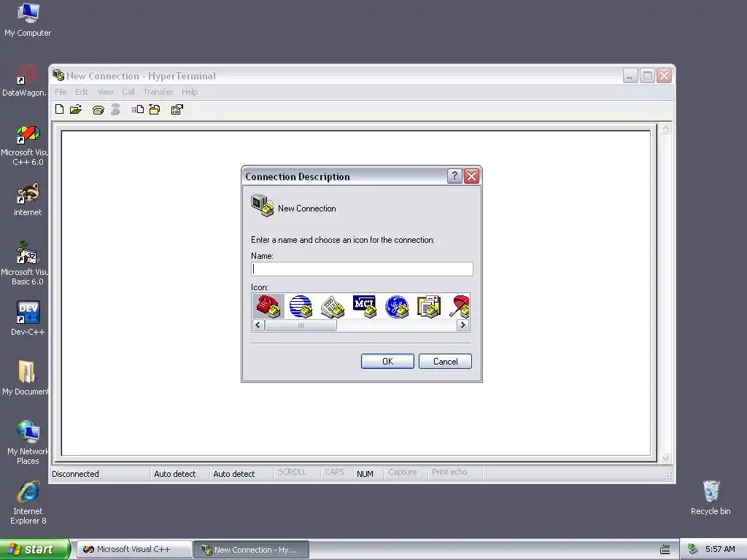This screenshot has width=747, height=560.
Task: Open the Transfer menu
Action: (158, 92)
